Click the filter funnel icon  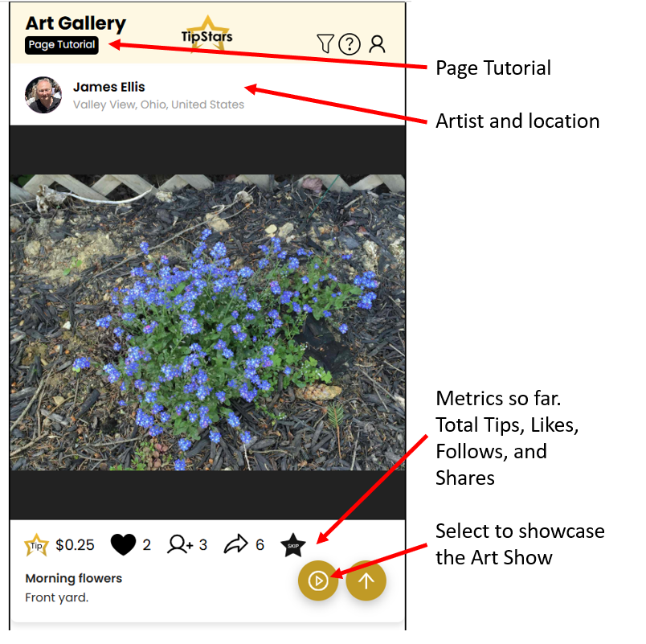pyautogui.click(x=325, y=43)
